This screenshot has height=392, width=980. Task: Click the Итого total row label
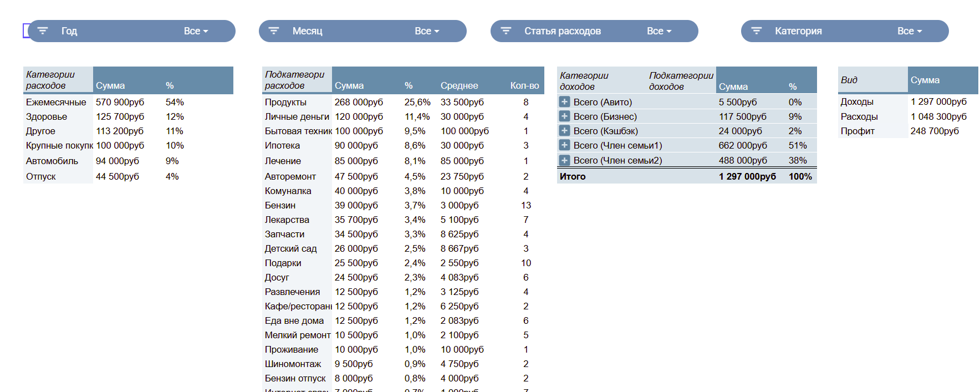pos(573,176)
